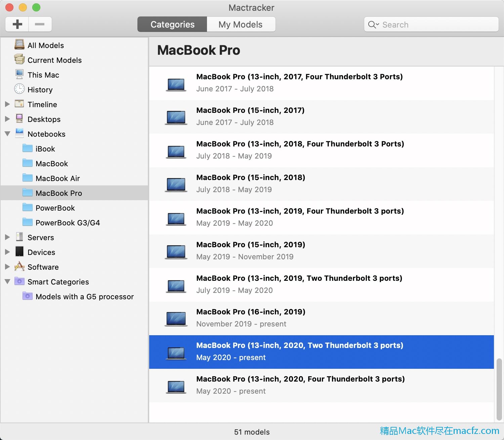Click the Current Models box icon

[19, 60]
